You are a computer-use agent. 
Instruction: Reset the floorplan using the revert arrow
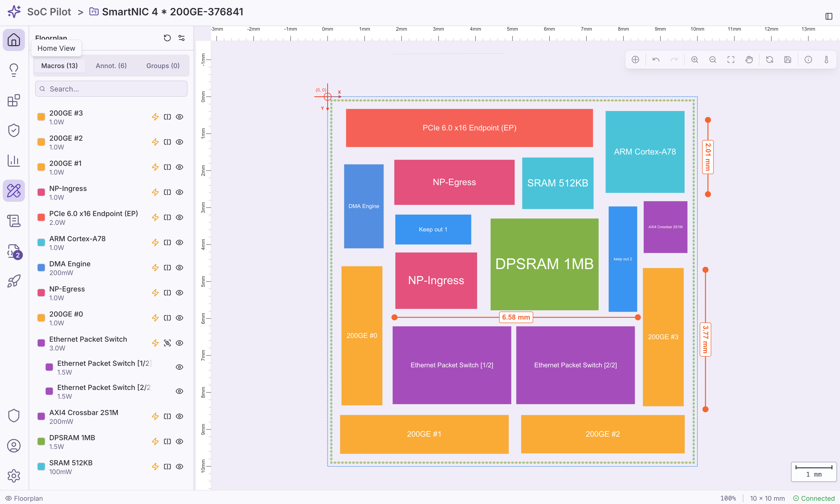click(x=167, y=38)
